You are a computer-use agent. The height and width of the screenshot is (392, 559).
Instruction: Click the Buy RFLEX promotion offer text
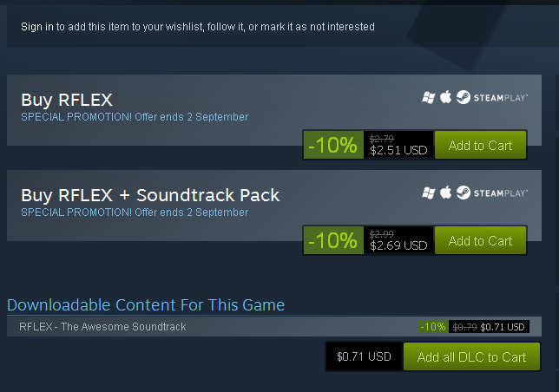pyautogui.click(x=135, y=117)
